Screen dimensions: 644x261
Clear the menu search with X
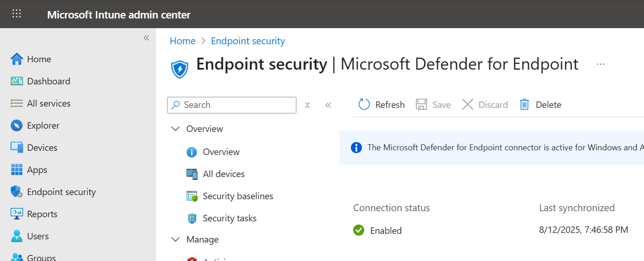[307, 105]
